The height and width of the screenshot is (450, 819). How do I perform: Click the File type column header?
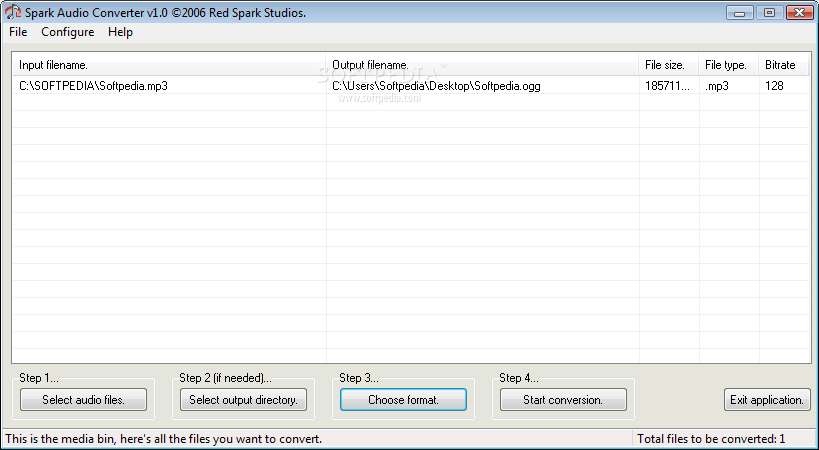coord(728,65)
